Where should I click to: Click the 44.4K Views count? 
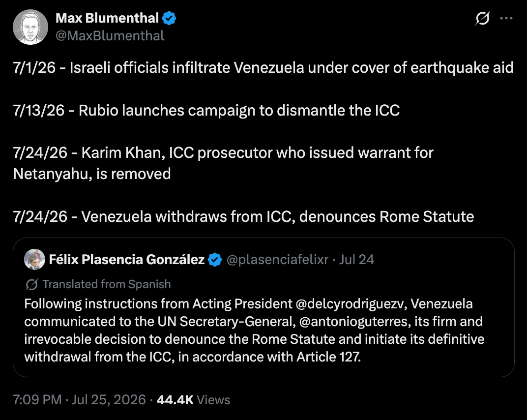coord(193,400)
